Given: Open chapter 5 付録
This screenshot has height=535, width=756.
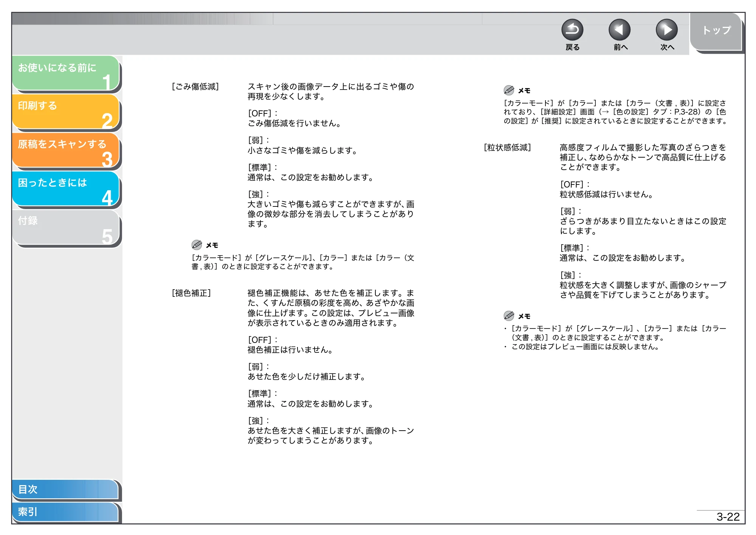Looking at the screenshot, I should click(x=66, y=228).
